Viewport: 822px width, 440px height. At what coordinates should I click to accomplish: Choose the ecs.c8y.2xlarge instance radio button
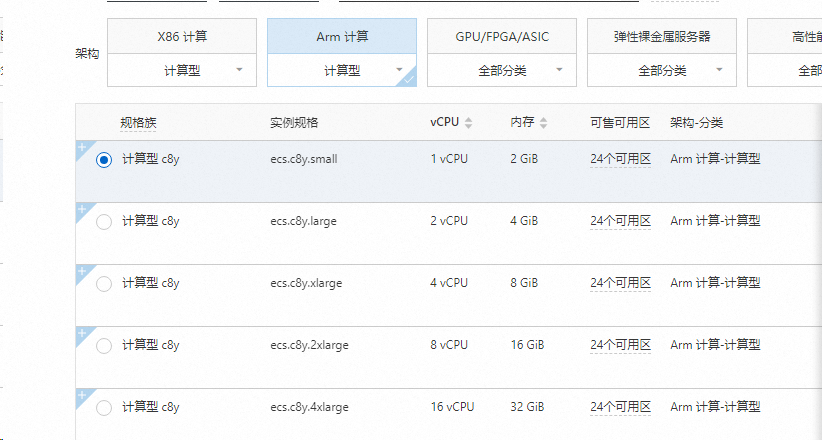104,346
